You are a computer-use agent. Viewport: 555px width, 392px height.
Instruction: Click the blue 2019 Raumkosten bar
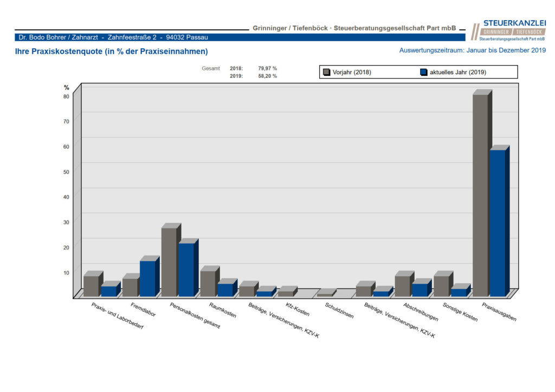point(225,290)
